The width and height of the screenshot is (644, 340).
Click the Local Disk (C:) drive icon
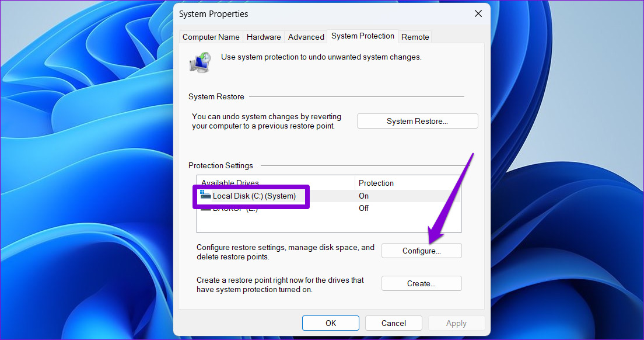pos(205,195)
